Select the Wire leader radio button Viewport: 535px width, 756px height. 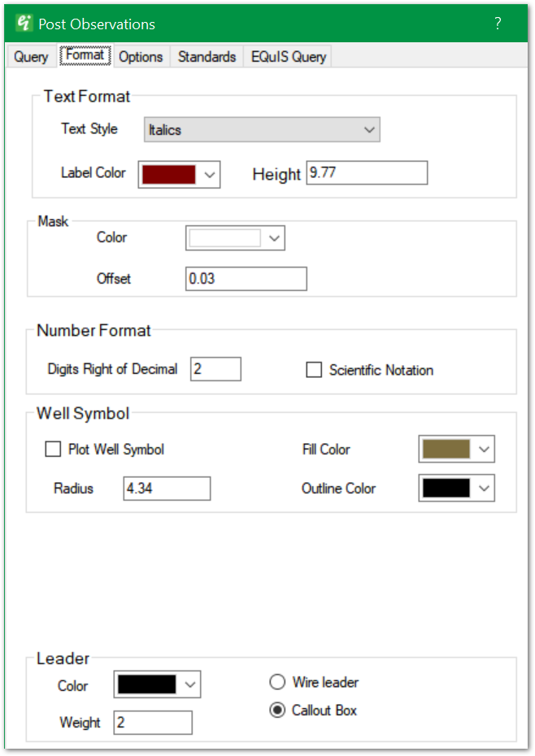277,682
